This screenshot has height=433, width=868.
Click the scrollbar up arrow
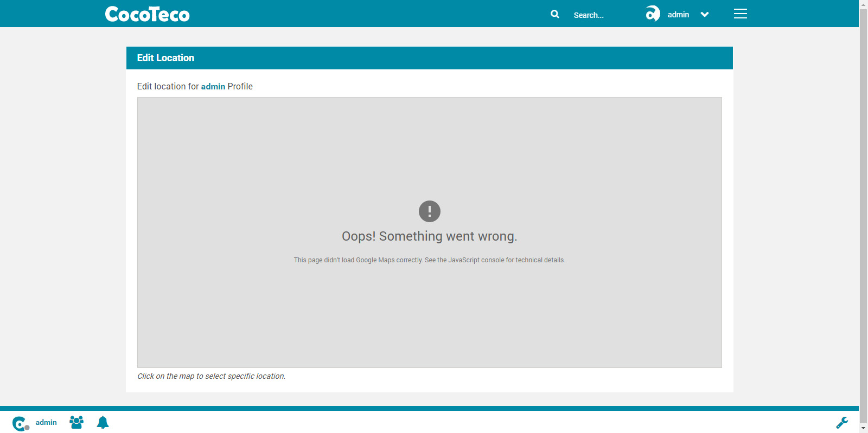[863, 4]
